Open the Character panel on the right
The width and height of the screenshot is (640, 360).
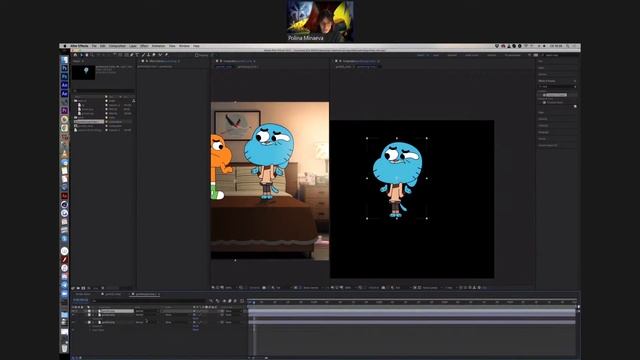click(x=543, y=126)
